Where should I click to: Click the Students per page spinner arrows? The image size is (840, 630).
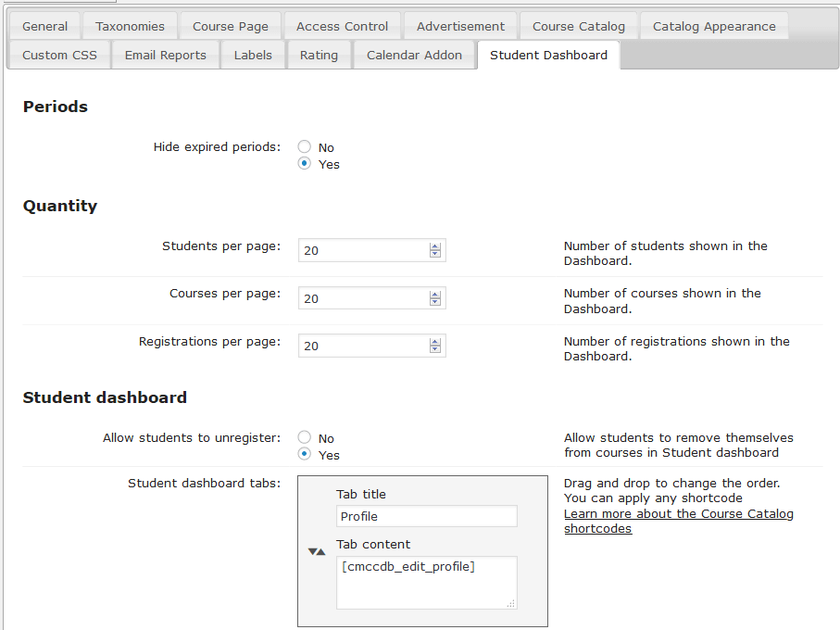(x=435, y=250)
